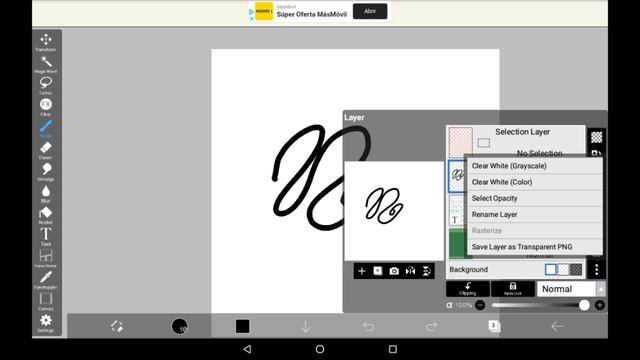The width and height of the screenshot is (640, 360).
Task: Click the blend mode dropdown arrow
Action: [600, 289]
